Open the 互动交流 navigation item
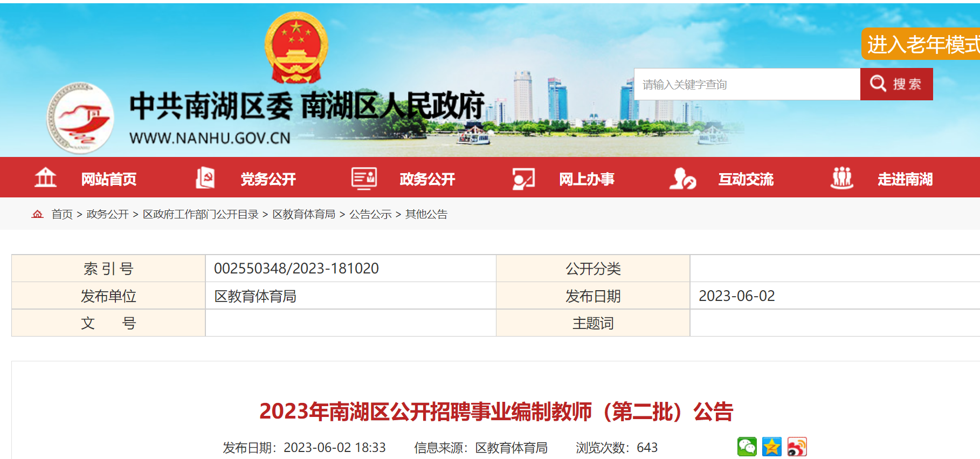The height and width of the screenshot is (459, 980). point(746,179)
